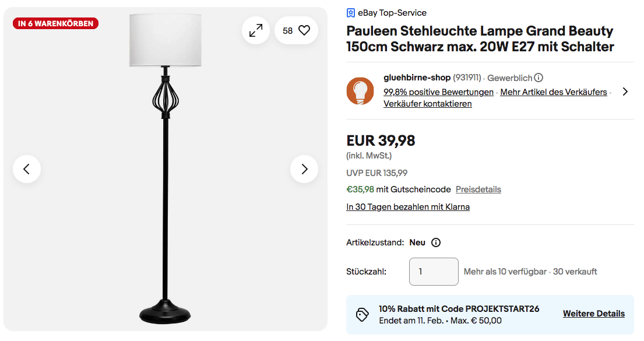
Task: Open gluehbirne-shop seller profile
Action: [417, 78]
